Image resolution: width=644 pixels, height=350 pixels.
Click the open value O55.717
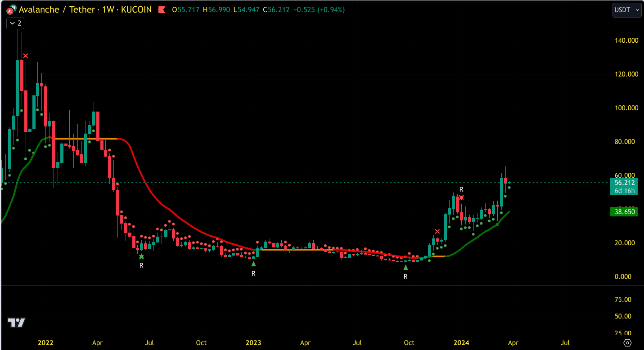(x=186, y=9)
